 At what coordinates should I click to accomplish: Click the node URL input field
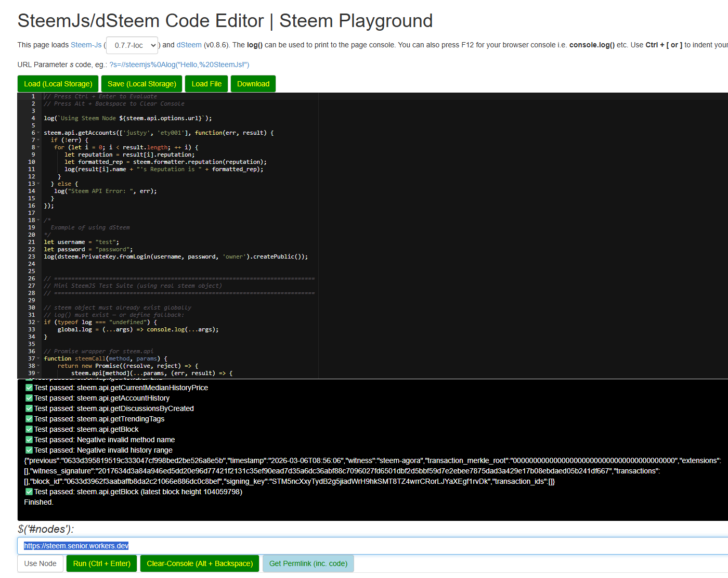pos(373,546)
